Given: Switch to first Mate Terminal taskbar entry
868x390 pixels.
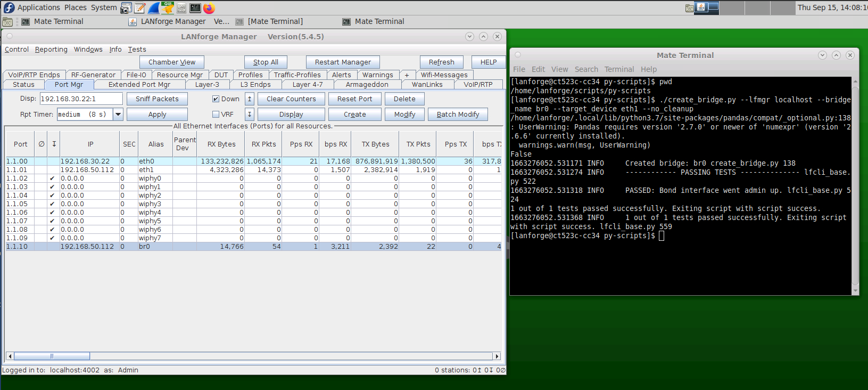Looking at the screenshot, I should 52,22.
